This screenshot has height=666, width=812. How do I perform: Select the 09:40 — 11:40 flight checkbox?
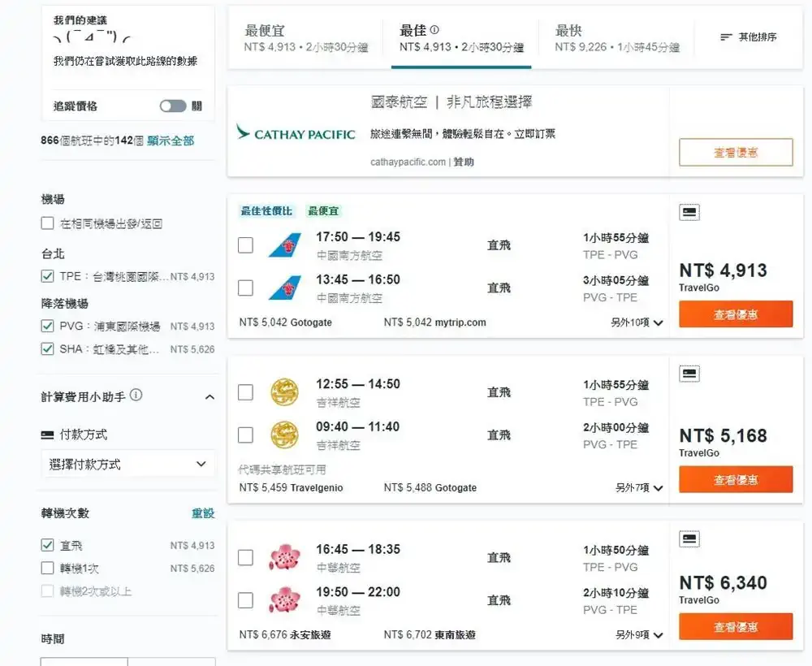pos(245,435)
